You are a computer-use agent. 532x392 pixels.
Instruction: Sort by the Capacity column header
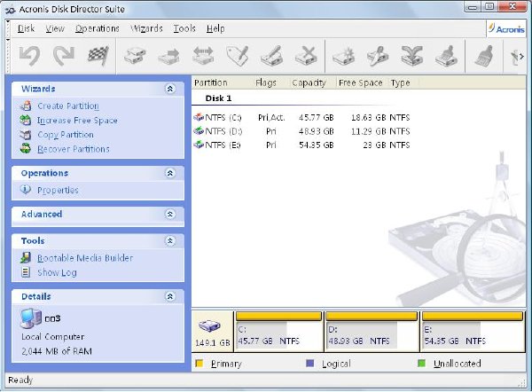pos(309,82)
